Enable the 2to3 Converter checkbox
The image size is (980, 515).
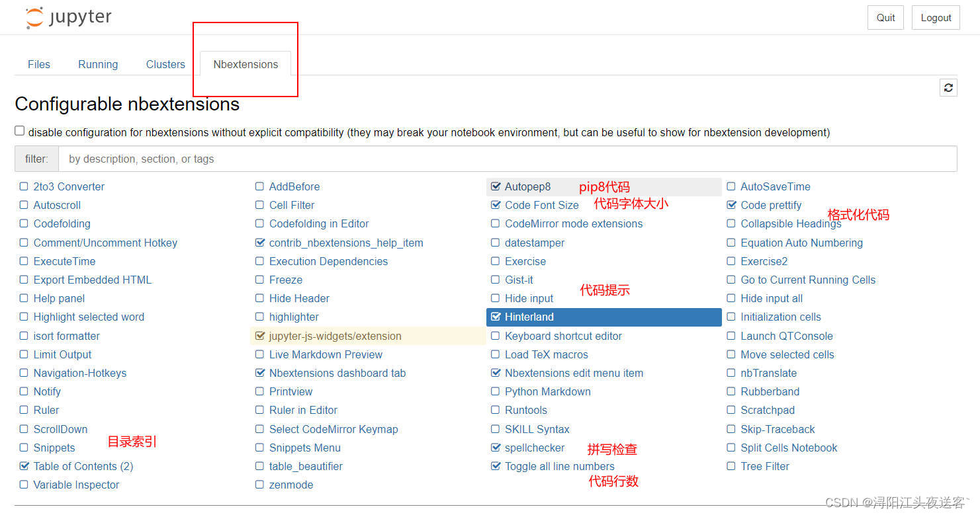tap(24, 186)
